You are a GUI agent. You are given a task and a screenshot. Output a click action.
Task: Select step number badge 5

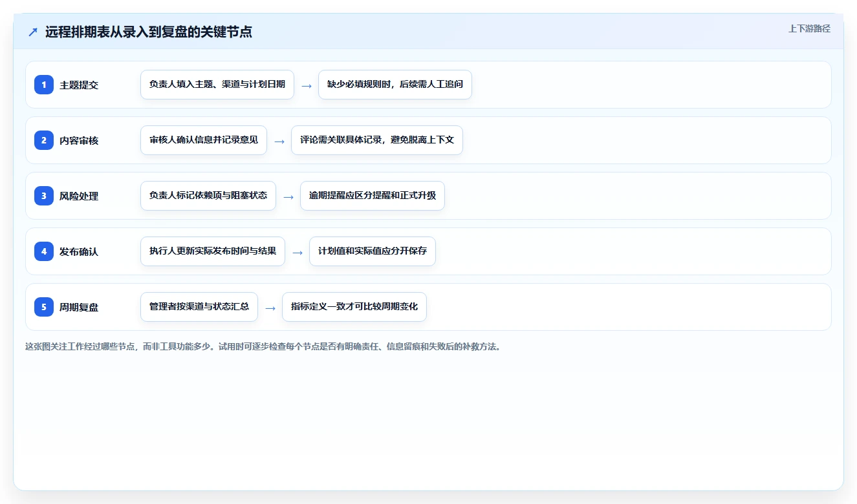(44, 307)
